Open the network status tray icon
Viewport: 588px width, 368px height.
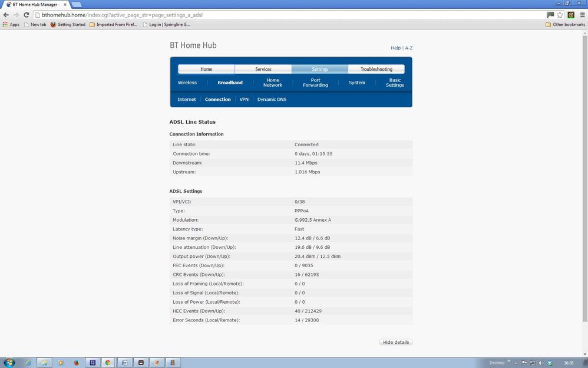pyautogui.click(x=533, y=363)
